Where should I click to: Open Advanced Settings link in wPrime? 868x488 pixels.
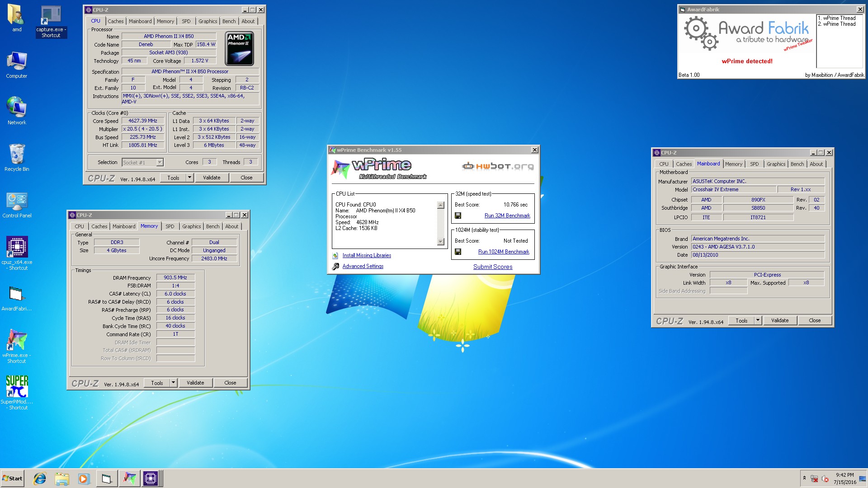click(x=363, y=267)
